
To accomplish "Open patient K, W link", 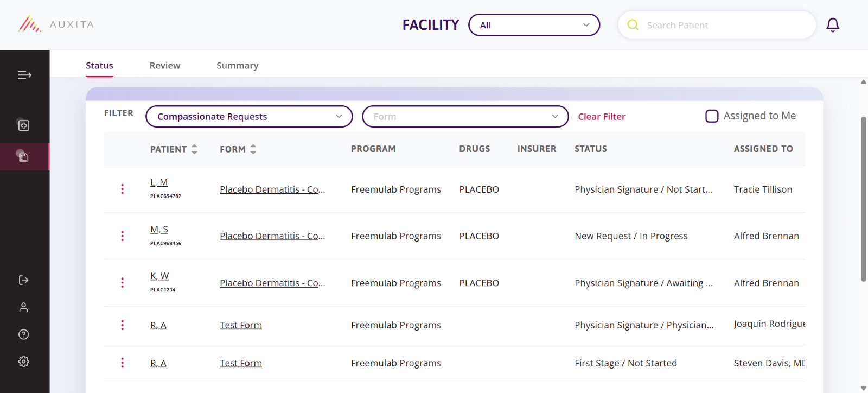I will click(159, 276).
